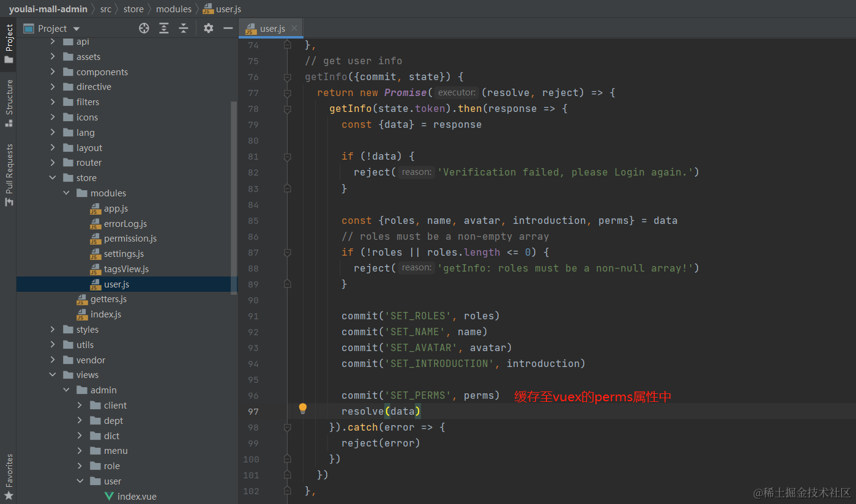Click store in the breadcrumb path

click(133, 9)
